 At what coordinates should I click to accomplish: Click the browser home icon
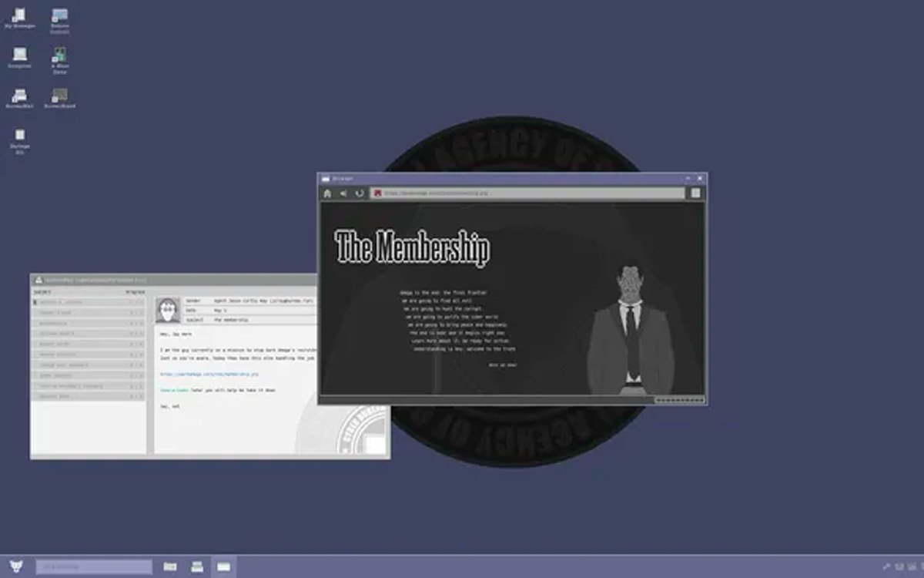(327, 193)
